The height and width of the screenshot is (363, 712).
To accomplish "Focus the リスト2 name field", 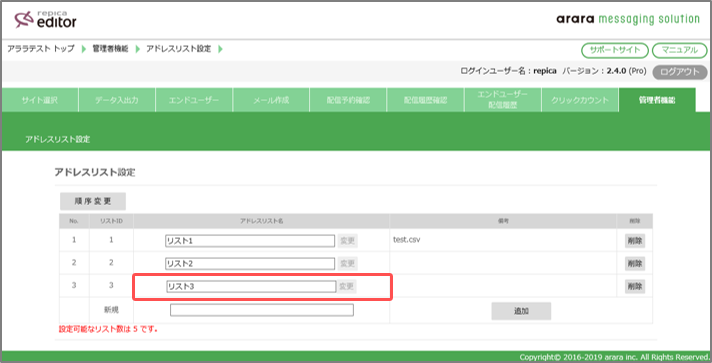I will click(x=250, y=264).
